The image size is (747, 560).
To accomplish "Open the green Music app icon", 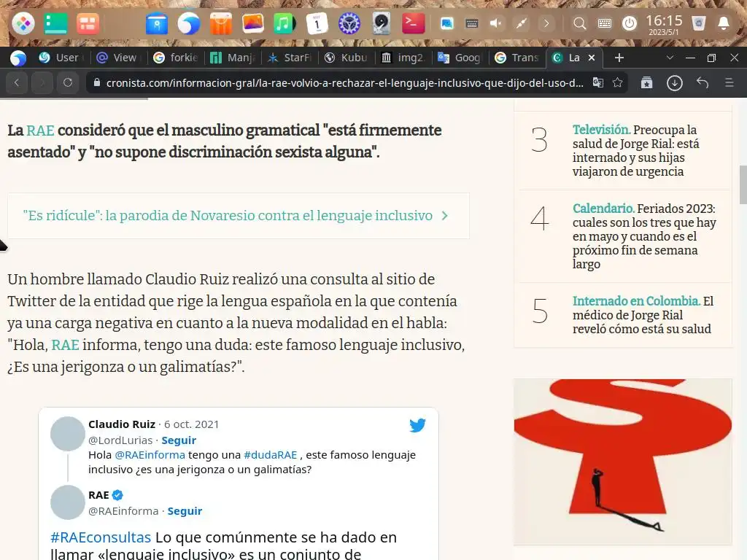I will pyautogui.click(x=285, y=23).
